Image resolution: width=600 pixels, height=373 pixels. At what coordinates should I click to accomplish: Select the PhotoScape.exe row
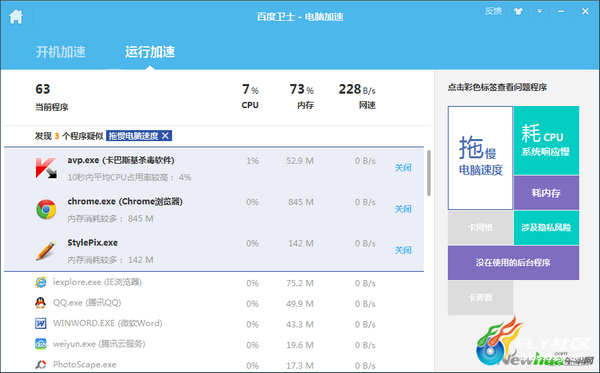click(214, 364)
